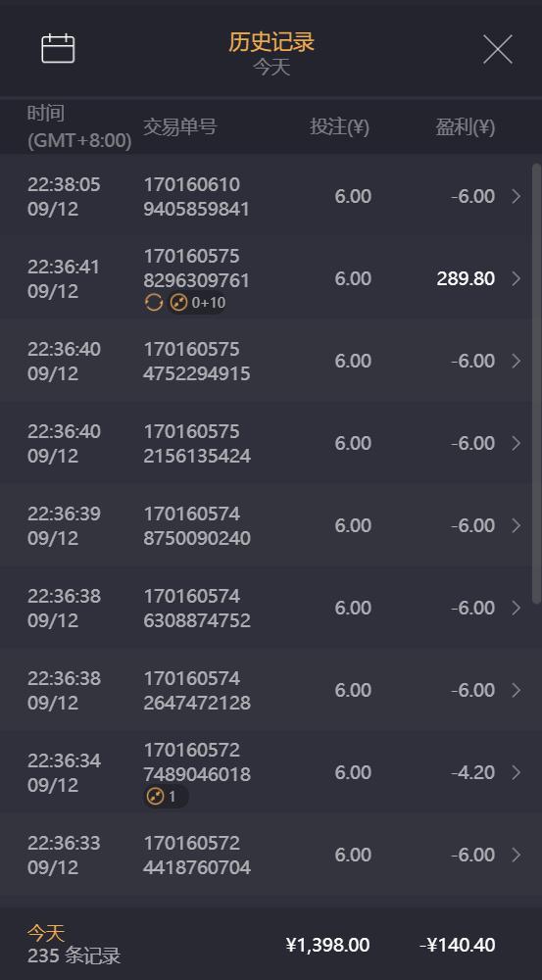
Task: Click the orange refresh icon under order 8296309761
Action: click(153, 303)
